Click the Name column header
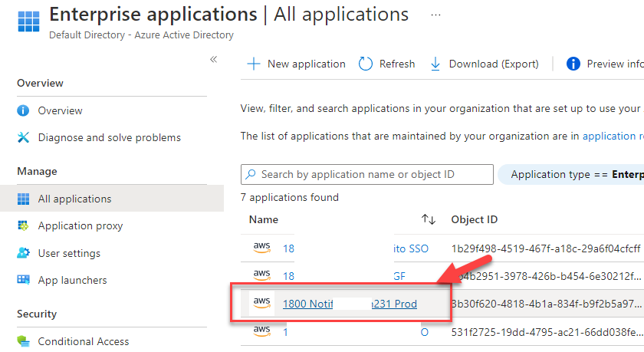The height and width of the screenshot is (352, 644). point(263,220)
